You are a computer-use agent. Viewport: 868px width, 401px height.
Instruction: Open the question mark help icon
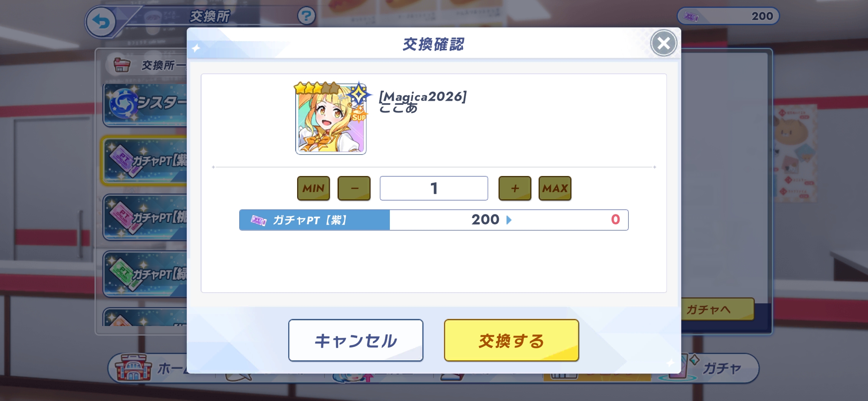pos(306,16)
